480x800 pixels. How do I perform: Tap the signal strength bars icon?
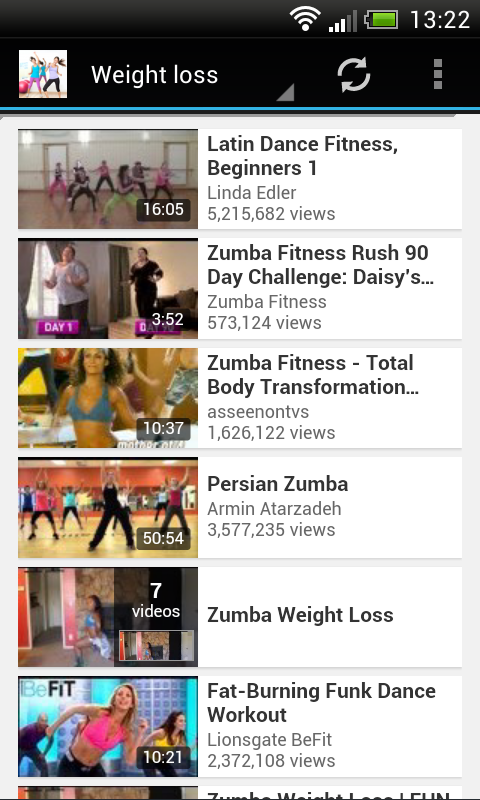click(342, 21)
